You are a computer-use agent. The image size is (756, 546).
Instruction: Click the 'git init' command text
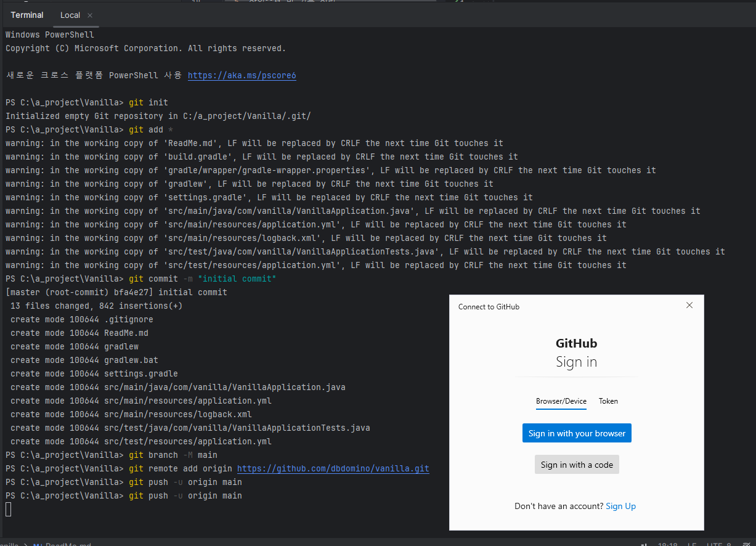(148, 102)
